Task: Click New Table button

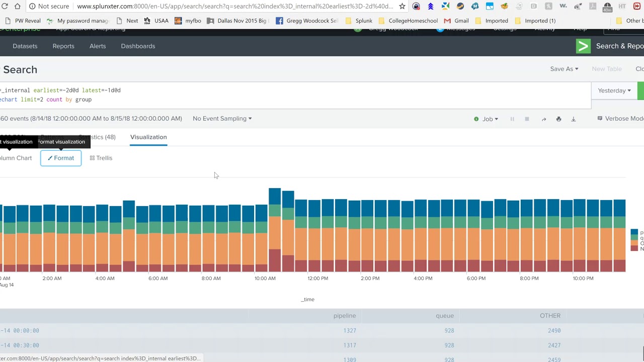Action: [607, 69]
